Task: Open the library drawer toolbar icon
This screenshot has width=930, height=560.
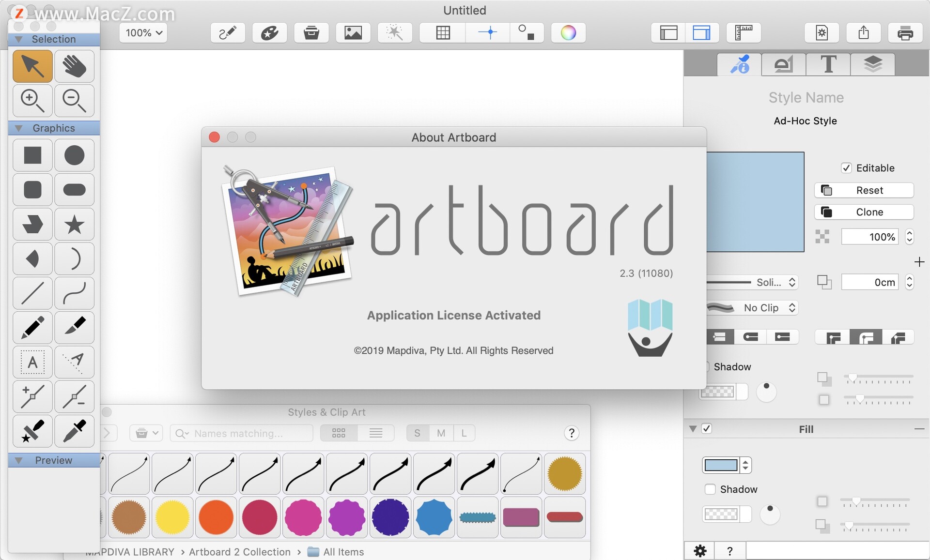Action: [311, 33]
